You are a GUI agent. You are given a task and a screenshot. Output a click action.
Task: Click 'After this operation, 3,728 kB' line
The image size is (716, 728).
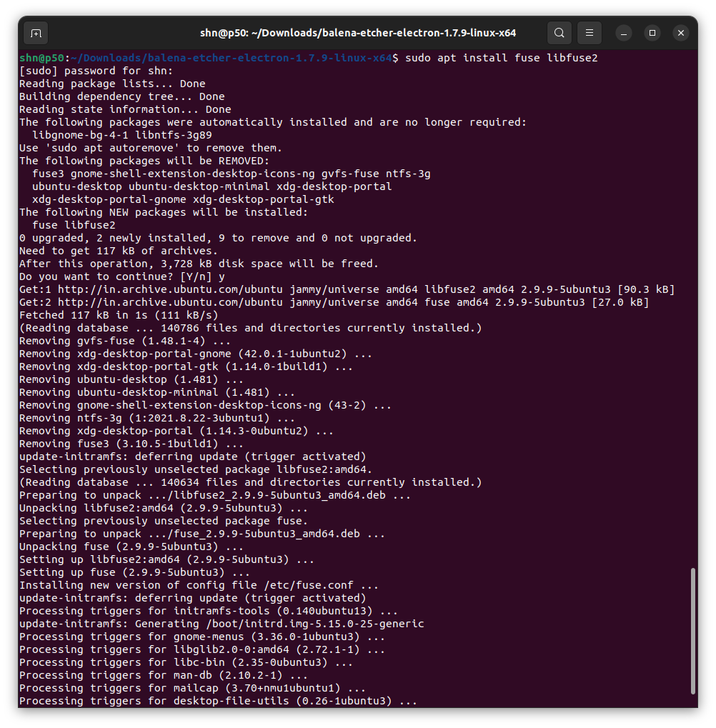tap(199, 264)
